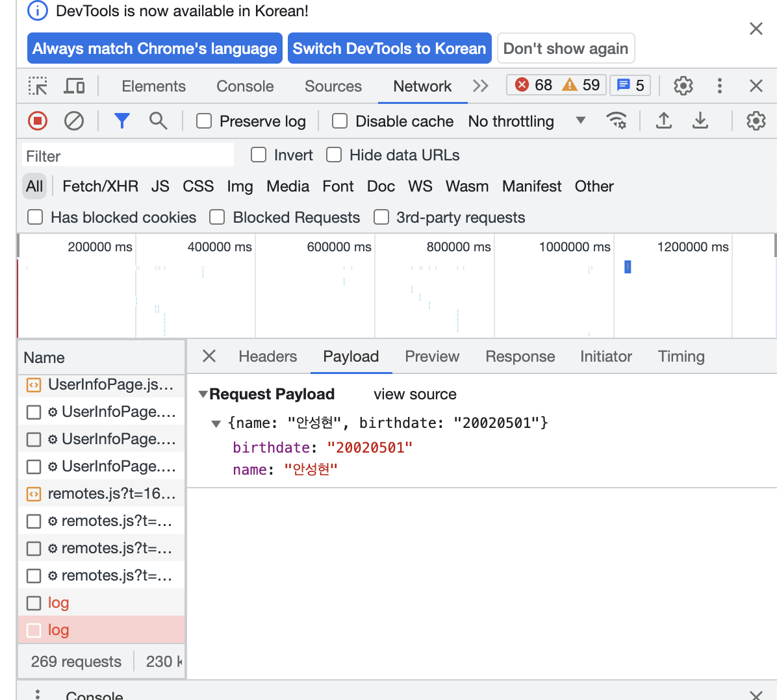Open network conditions wifi icon
The width and height of the screenshot is (777, 700).
click(x=617, y=121)
